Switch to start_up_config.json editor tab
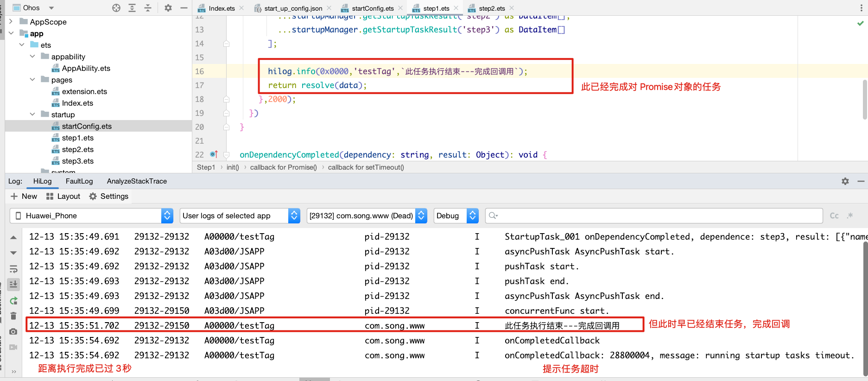Screen dimensions: 868x381 (293, 8)
